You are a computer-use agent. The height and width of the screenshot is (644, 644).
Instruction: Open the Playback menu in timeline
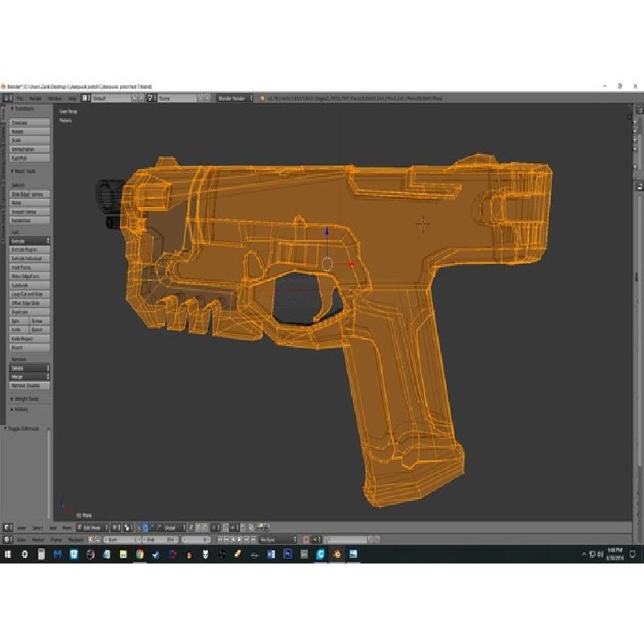76,539
